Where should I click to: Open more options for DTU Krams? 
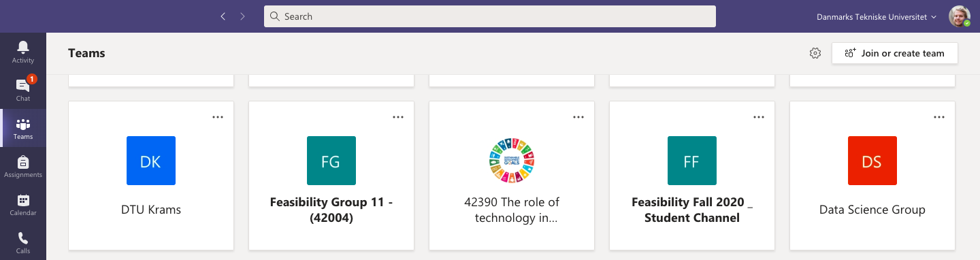[x=218, y=117]
